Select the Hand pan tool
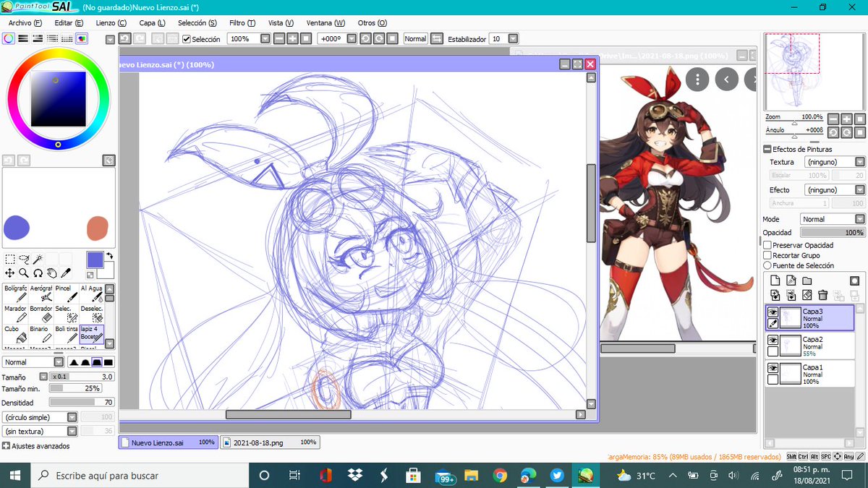Image resolution: width=868 pixels, height=488 pixels. [51, 273]
